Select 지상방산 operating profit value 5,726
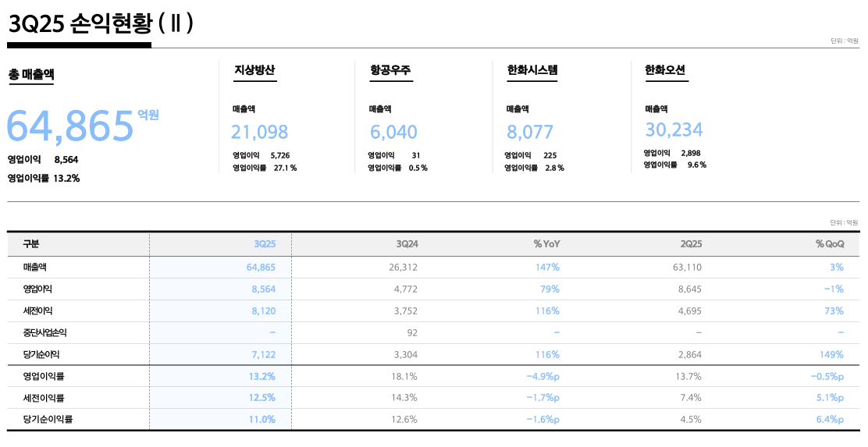This screenshot has width=868, height=447. tap(280, 155)
